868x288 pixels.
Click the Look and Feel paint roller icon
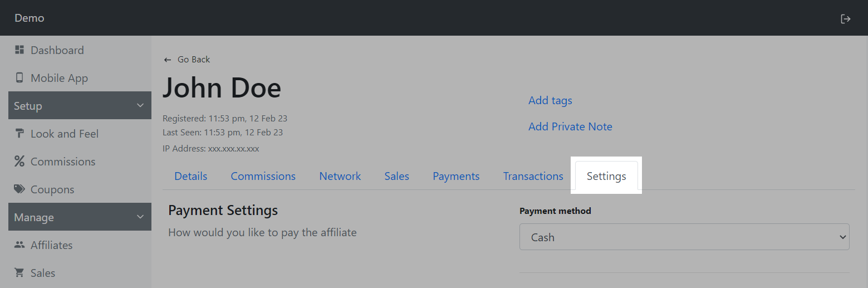19,134
